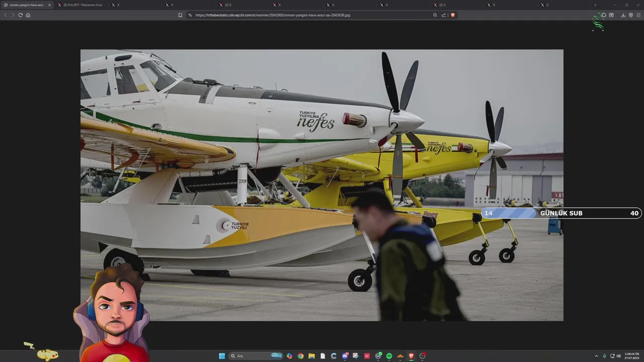This screenshot has width=644, height=362.
Task: Open the Windows Start menu
Action: [x=222, y=356]
